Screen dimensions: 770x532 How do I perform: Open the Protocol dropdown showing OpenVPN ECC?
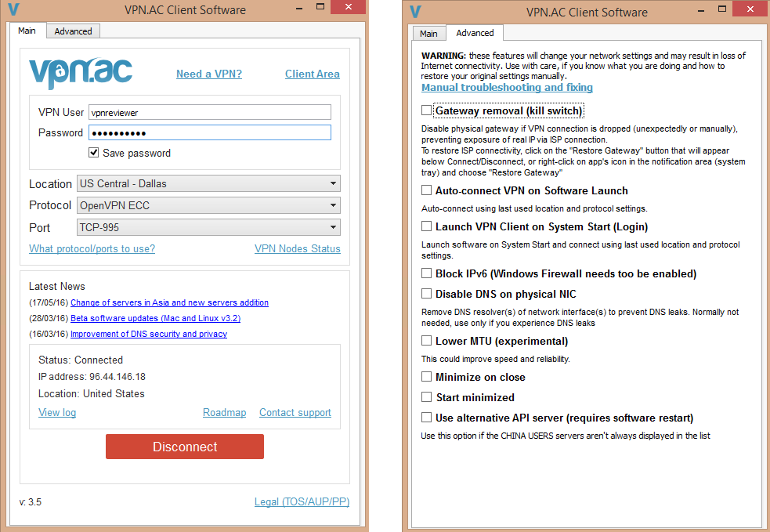[208, 205]
